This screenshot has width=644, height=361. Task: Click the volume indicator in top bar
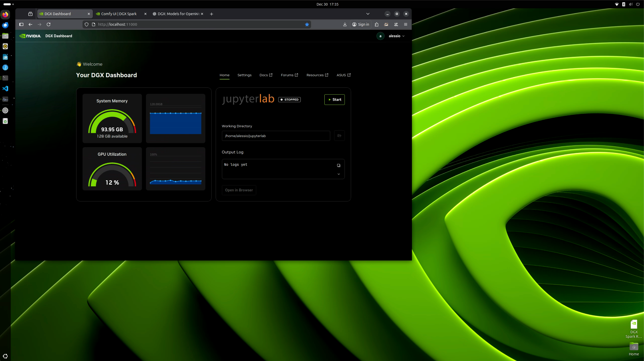pyautogui.click(x=631, y=4)
